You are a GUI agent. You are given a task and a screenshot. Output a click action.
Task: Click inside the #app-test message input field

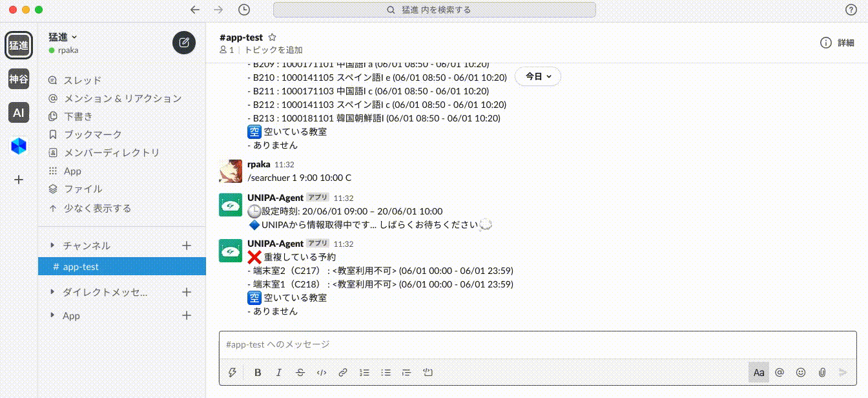452,344
